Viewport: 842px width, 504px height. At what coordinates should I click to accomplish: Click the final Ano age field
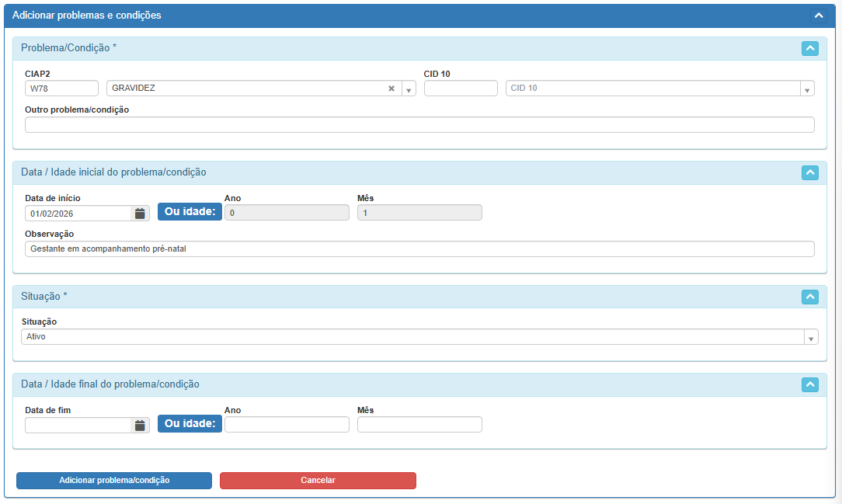coord(287,425)
